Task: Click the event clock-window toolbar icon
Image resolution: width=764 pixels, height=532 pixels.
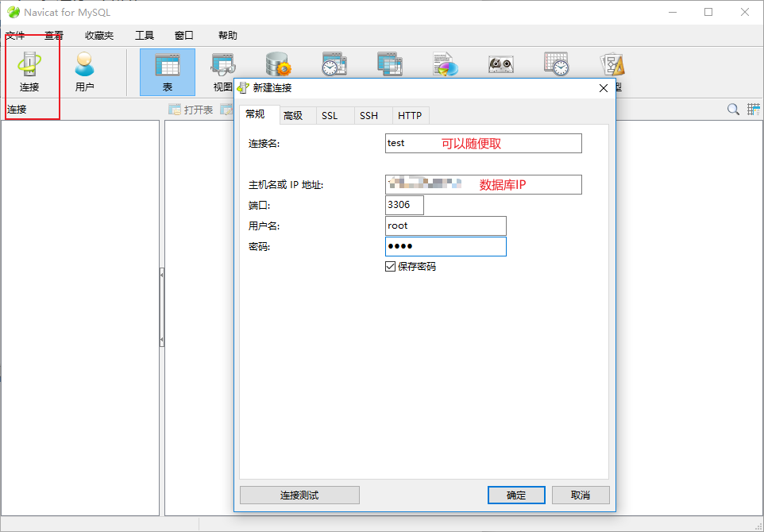Action: coord(334,64)
